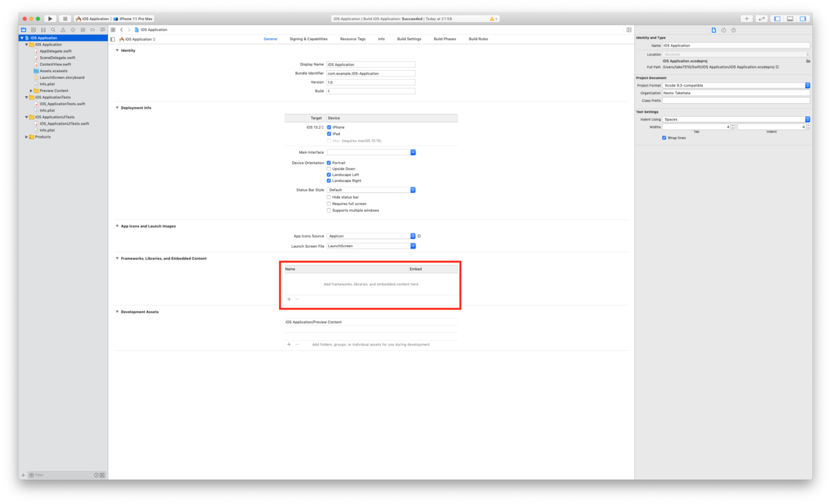Image resolution: width=831 pixels, height=504 pixels.
Task: Enable Requires full screen checkbox
Action: (329, 204)
